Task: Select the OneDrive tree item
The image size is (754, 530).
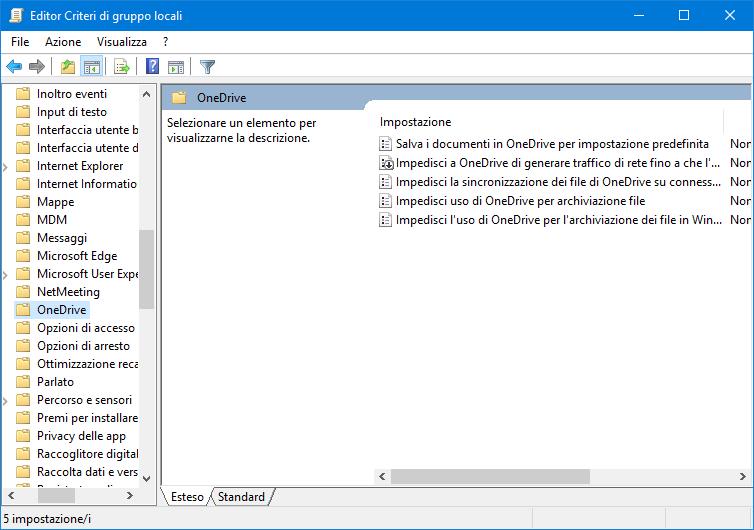Action: 62,310
